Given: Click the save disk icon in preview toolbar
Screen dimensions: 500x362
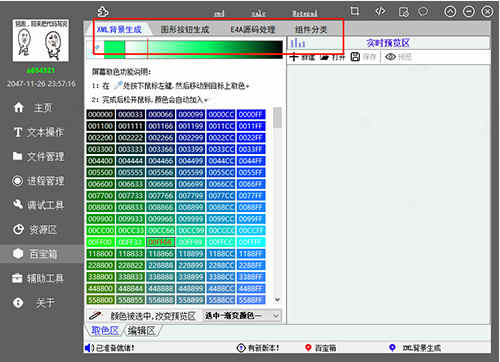Looking at the screenshot, I should [355, 57].
